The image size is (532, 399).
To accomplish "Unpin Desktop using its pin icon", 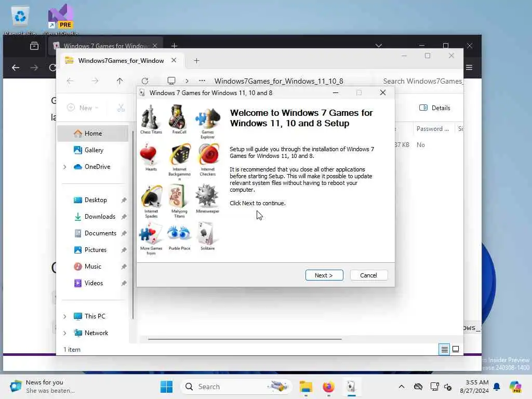I will click(124, 200).
